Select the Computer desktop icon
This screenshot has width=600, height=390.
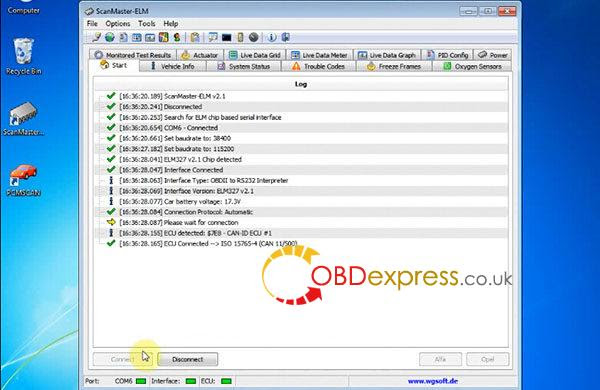[x=23, y=8]
